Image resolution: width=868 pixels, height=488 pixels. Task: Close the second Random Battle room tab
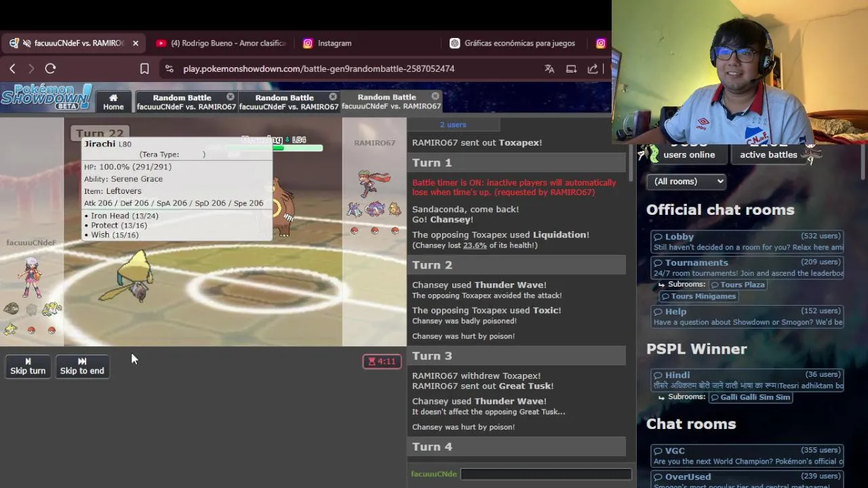click(333, 97)
